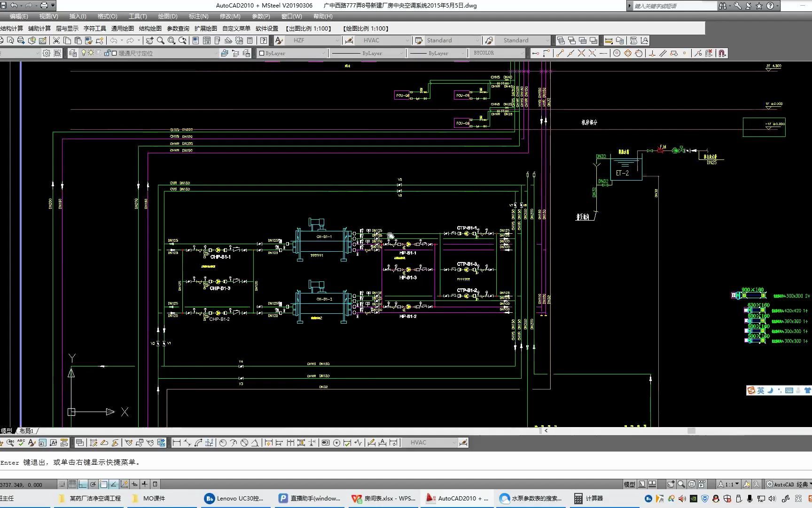This screenshot has width=812, height=508.
Task: Open the first ByLayer linetype dropdown
Action: 367,53
